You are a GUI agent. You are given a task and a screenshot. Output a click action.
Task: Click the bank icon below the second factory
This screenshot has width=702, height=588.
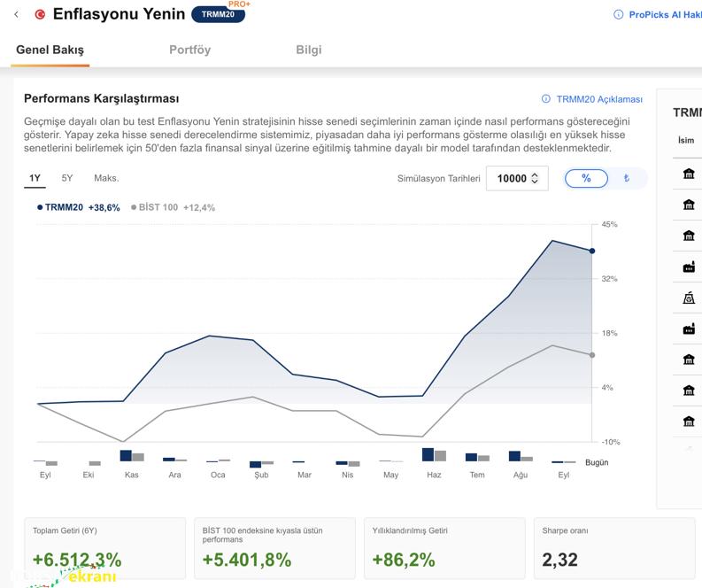tap(689, 360)
